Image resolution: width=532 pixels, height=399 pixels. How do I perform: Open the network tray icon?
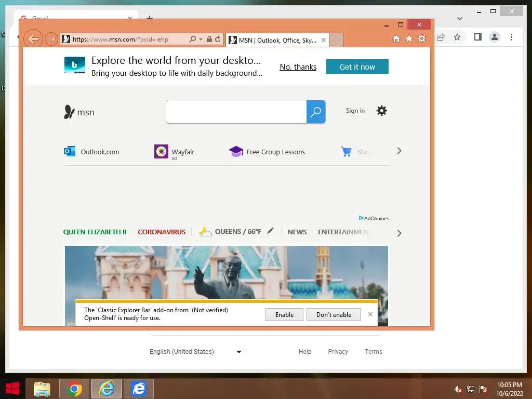(x=471, y=389)
